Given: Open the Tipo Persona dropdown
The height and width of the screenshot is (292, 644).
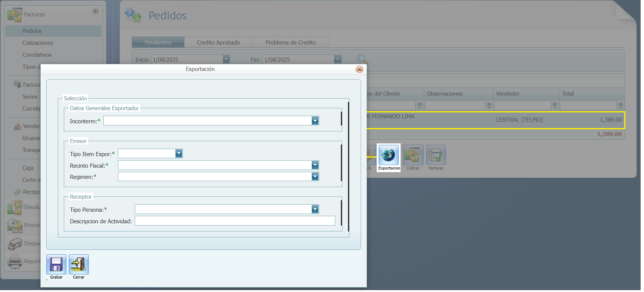Looking at the screenshot, I should click(315, 209).
